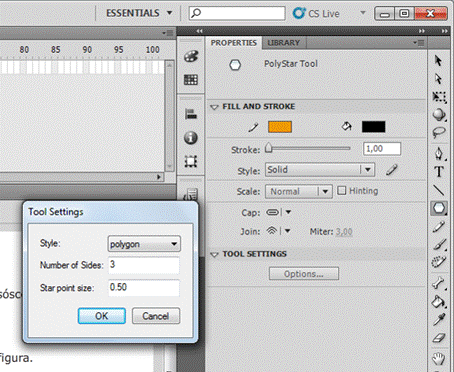Click frame 100 in timeline ruler
The height and width of the screenshot is (372, 454).
[x=152, y=50]
